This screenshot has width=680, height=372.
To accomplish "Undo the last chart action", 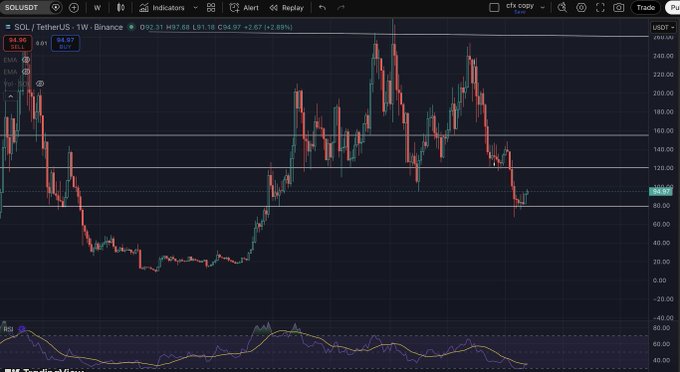I will pos(322,8).
